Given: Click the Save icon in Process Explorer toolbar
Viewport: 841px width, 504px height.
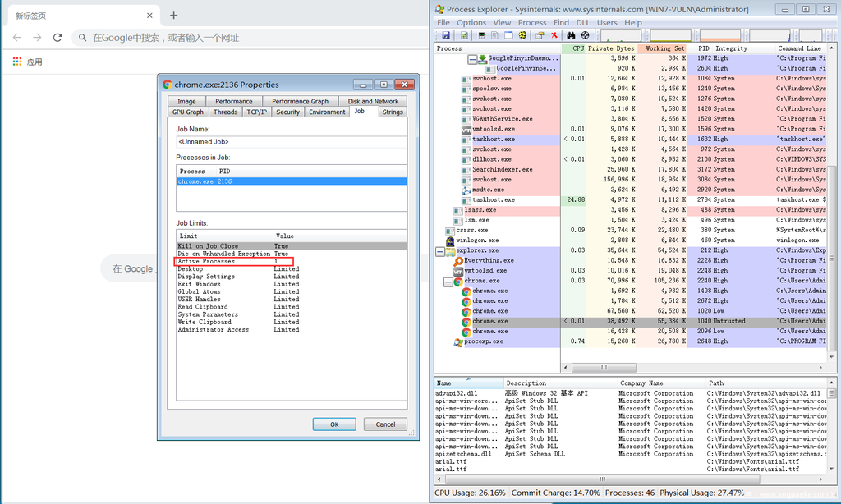Looking at the screenshot, I should pyautogui.click(x=445, y=35).
